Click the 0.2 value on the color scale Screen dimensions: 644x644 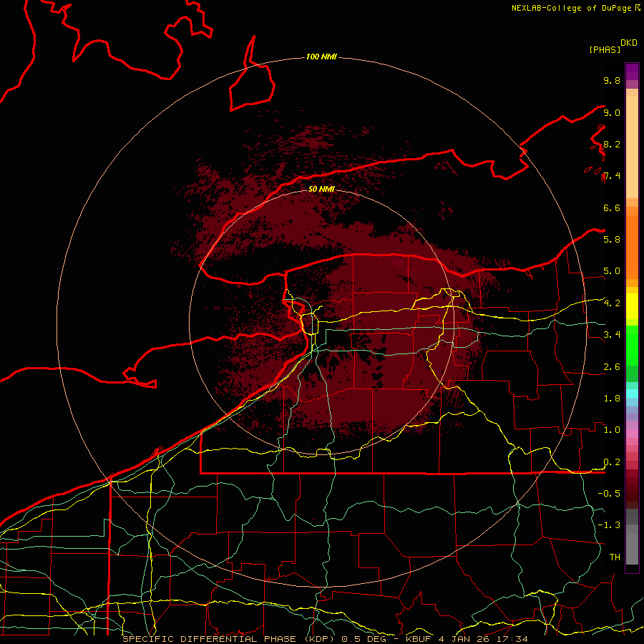pyautogui.click(x=612, y=462)
